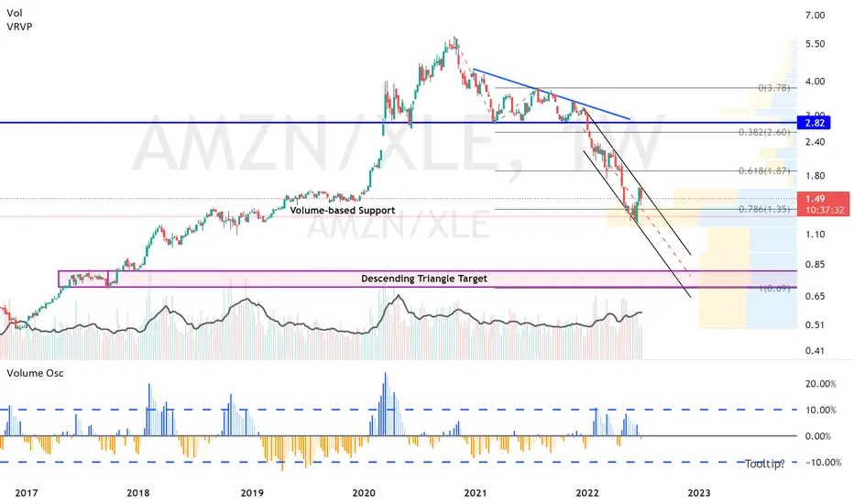Select the purple Descending Triangle Target rectangle
854x504 pixels.
pos(428,279)
